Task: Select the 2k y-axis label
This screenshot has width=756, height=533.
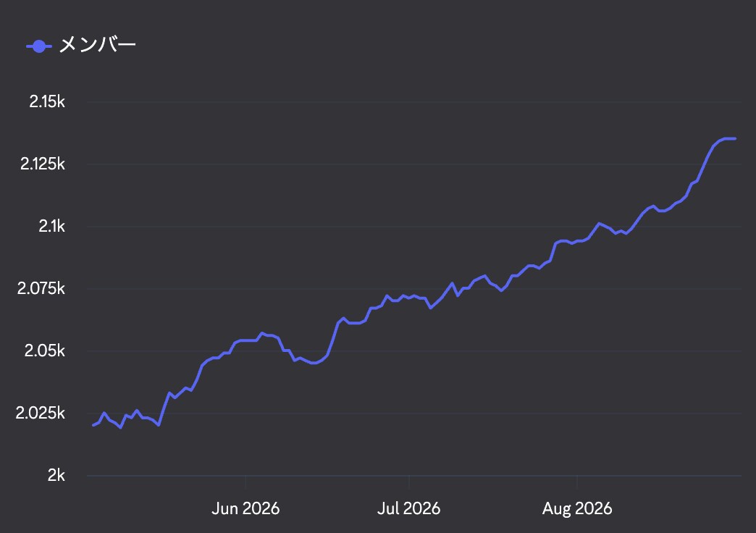Action: [56, 476]
